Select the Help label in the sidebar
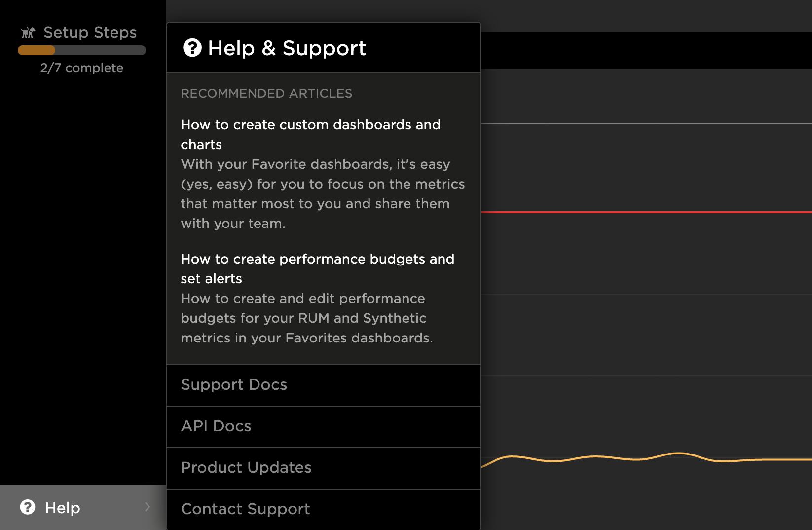812x530 pixels. click(x=63, y=508)
